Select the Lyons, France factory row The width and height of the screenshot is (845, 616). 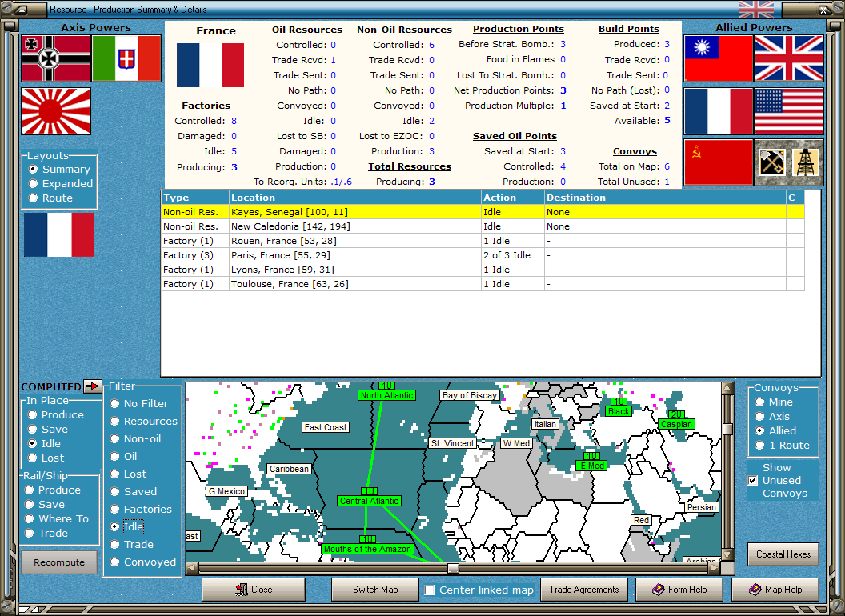click(483, 270)
